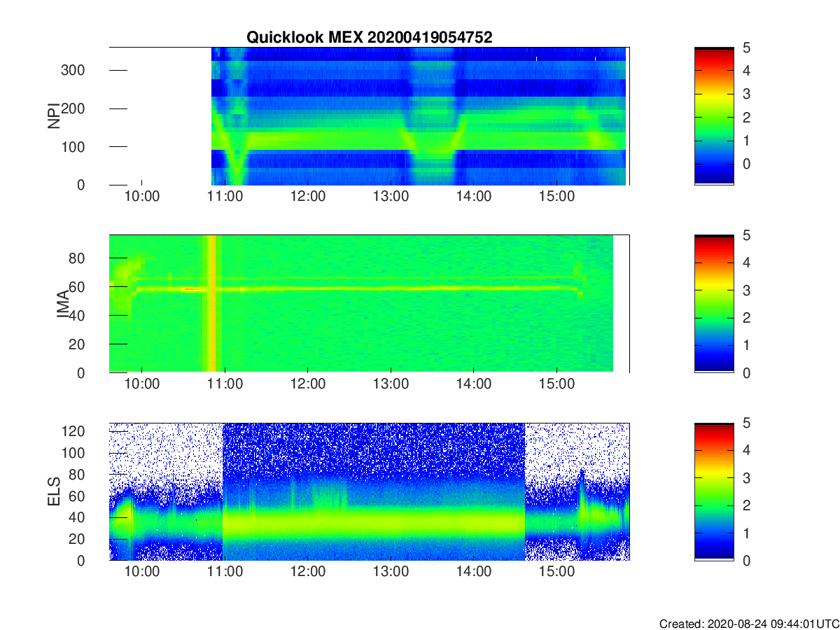Click the "13:00" time label under IMA panel

[x=391, y=384]
